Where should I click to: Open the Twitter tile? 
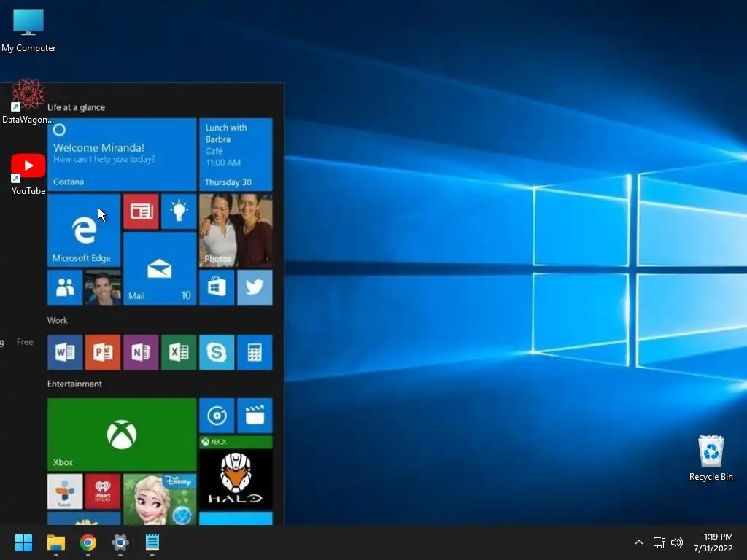tap(255, 287)
